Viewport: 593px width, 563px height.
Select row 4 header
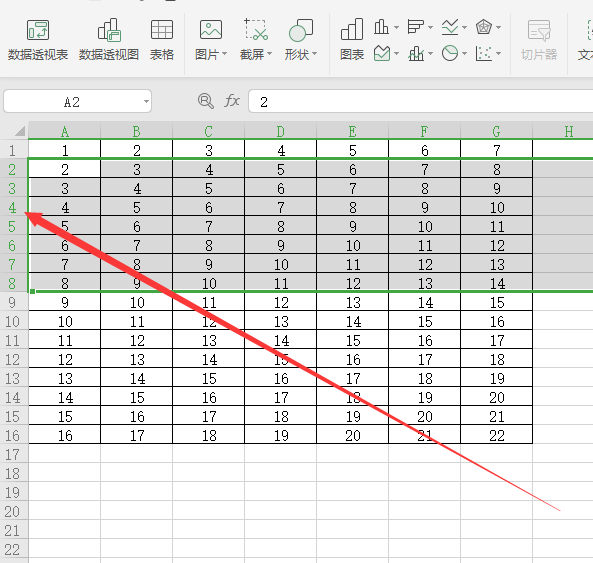point(14,207)
